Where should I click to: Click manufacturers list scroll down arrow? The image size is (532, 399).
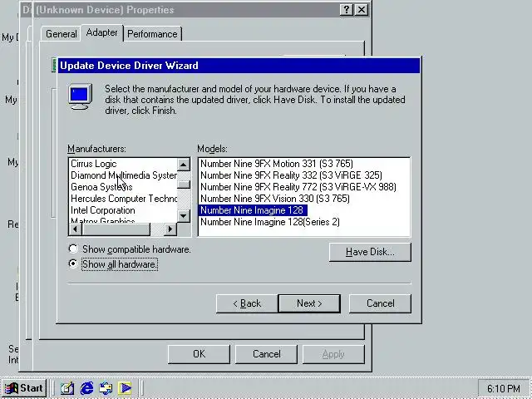[183, 215]
